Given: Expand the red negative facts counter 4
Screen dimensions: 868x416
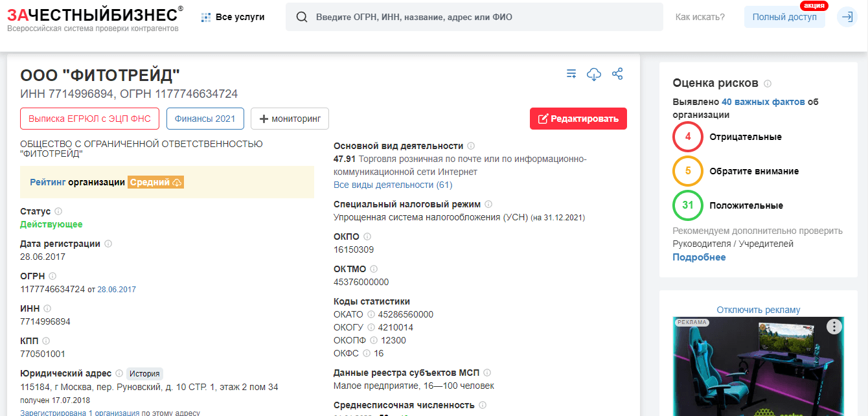Looking at the screenshot, I should pyautogui.click(x=687, y=137).
